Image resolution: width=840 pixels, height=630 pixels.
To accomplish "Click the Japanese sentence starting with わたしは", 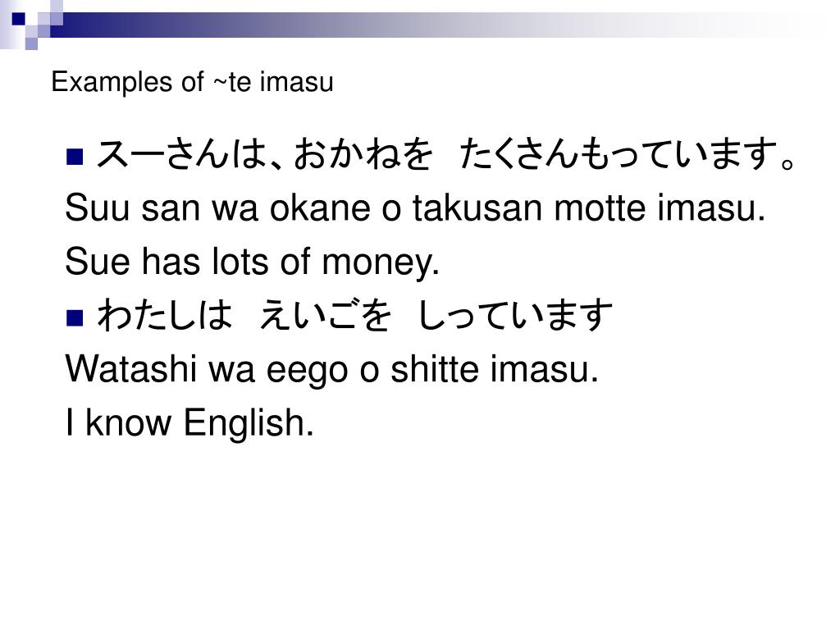I will point(354,316).
